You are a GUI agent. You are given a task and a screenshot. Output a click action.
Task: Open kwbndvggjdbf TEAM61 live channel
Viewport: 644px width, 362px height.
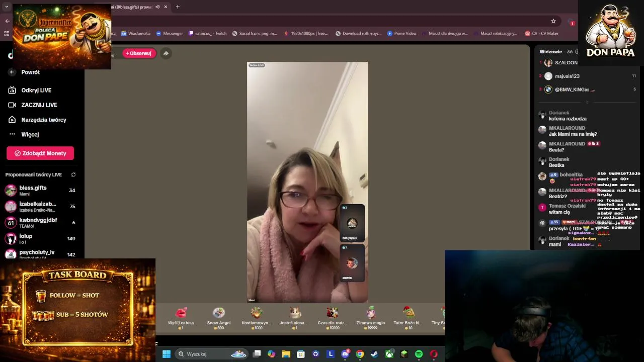[x=40, y=223]
